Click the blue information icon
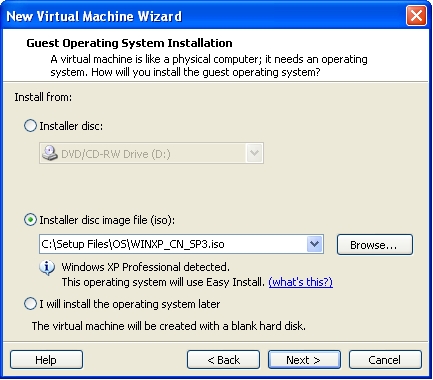 coord(47,267)
